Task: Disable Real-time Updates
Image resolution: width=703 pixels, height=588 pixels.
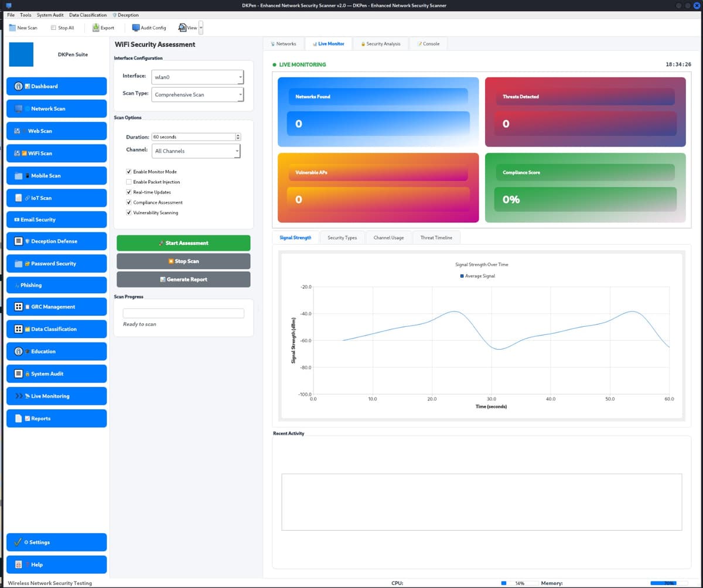Action: [x=129, y=192]
